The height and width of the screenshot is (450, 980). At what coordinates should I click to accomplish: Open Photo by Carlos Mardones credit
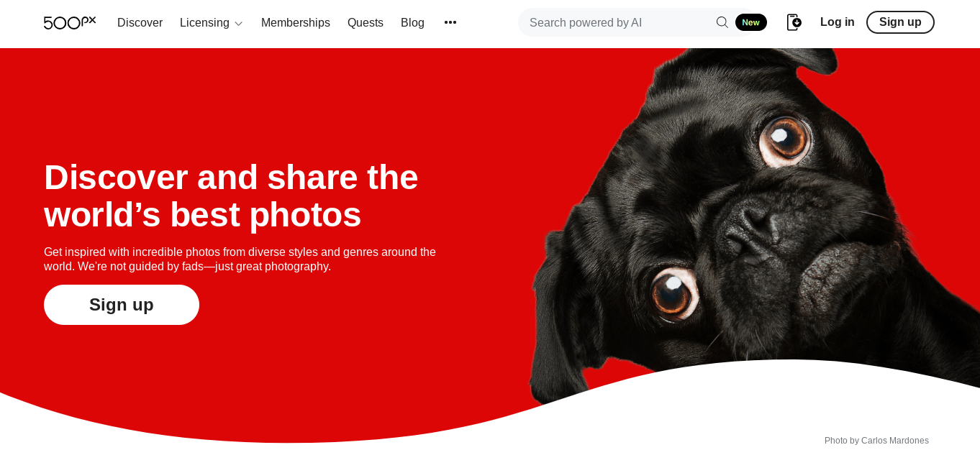876,441
